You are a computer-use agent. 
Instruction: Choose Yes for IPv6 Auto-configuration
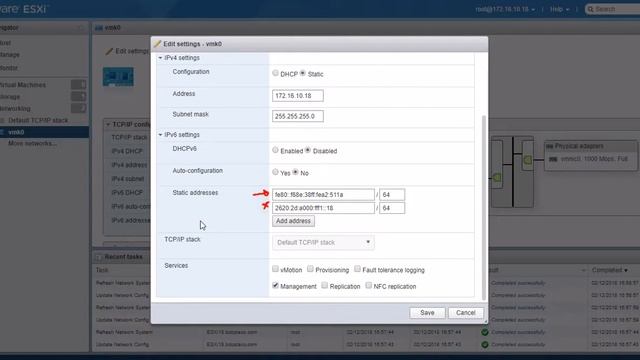click(x=276, y=172)
